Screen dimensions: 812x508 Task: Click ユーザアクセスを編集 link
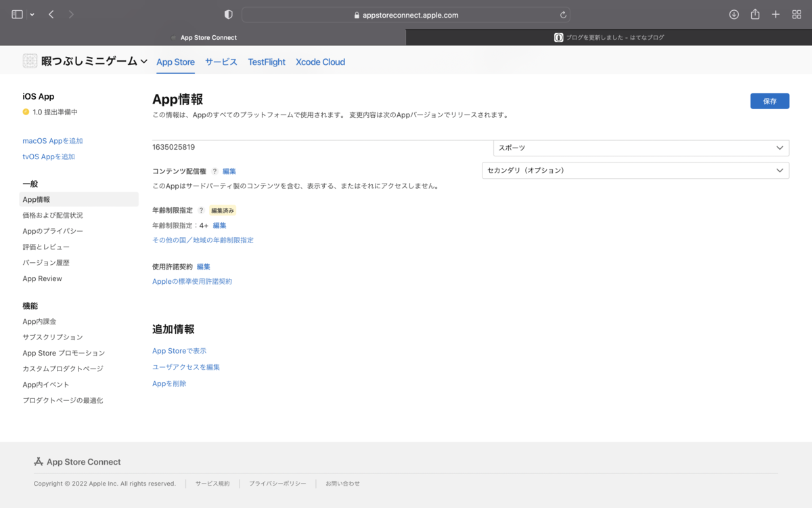tap(186, 367)
